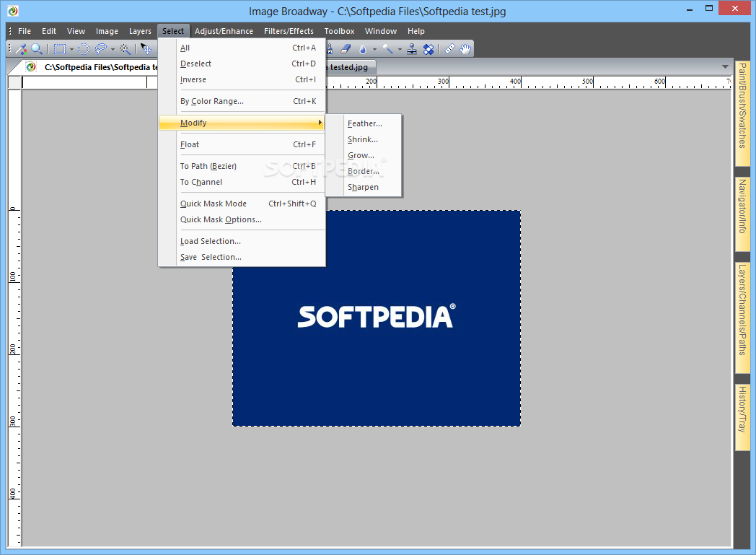Choose Feather in Modify submenu
This screenshot has height=555, width=756.
pos(364,124)
